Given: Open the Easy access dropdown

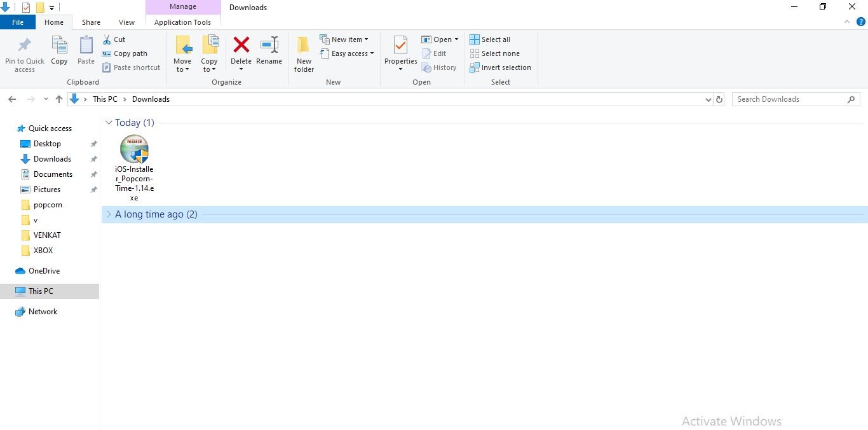Looking at the screenshot, I should (347, 53).
